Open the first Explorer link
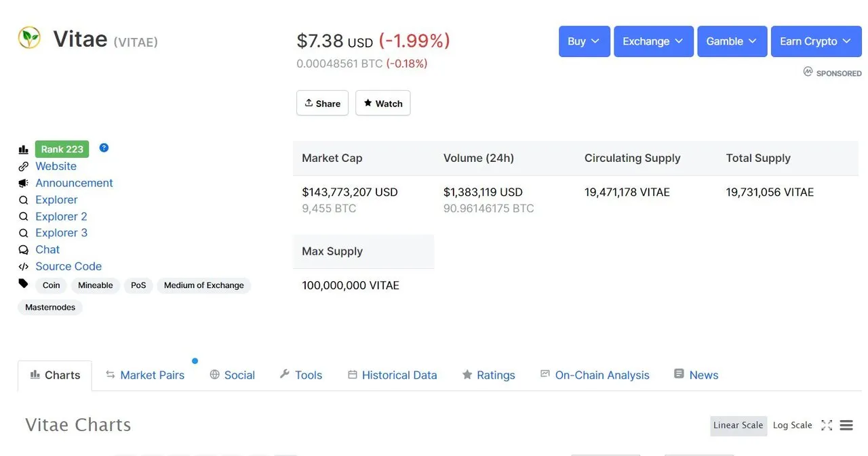The width and height of the screenshot is (868, 456). 56,200
